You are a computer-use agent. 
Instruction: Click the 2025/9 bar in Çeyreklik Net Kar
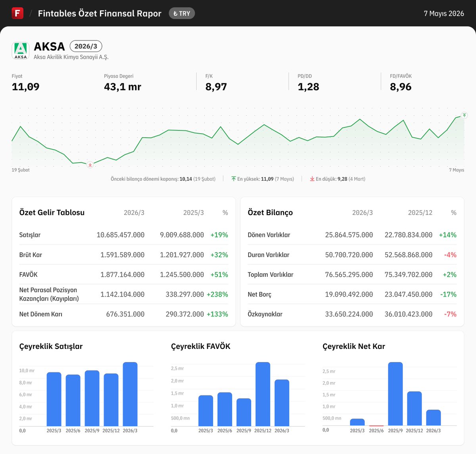click(x=395, y=394)
